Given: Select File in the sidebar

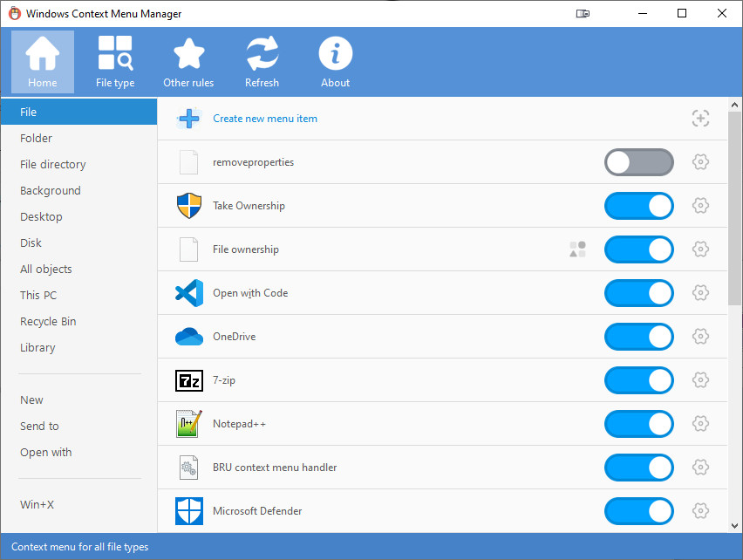Looking at the screenshot, I should pyautogui.click(x=78, y=112).
